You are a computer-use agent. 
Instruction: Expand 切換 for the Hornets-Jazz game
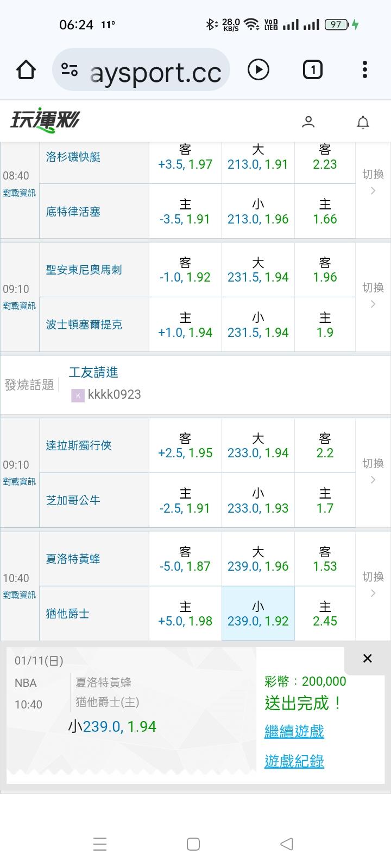coord(373,584)
